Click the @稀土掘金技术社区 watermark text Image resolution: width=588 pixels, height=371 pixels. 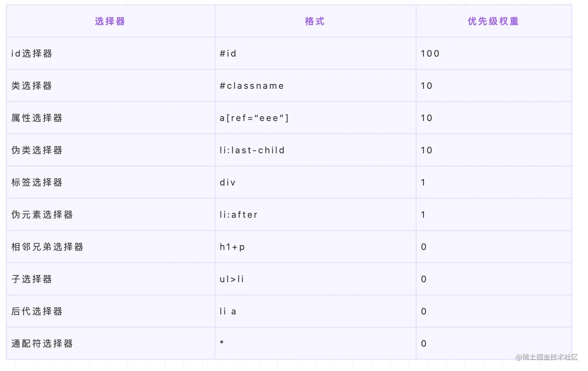tap(546, 357)
